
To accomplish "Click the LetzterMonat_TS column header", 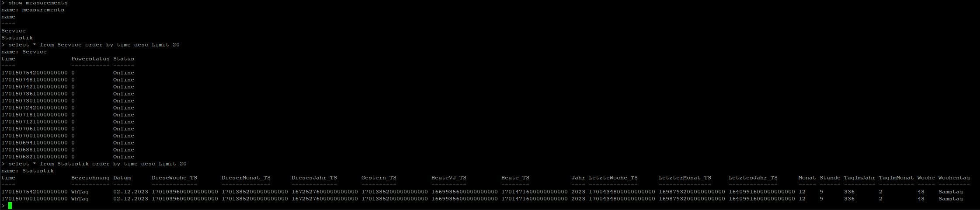I will tap(685, 178).
